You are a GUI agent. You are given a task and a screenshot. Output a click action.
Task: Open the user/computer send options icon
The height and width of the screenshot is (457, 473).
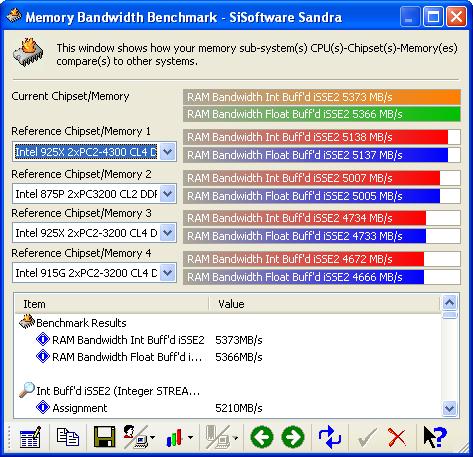tap(135, 437)
